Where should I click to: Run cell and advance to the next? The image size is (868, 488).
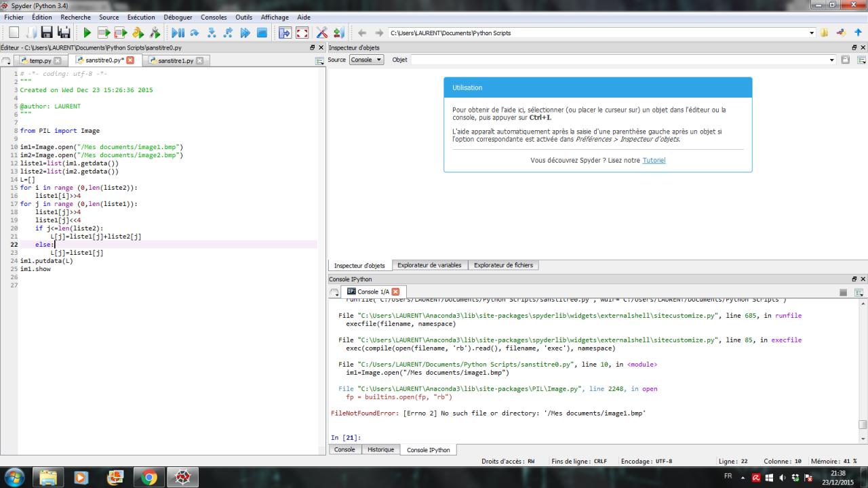pos(121,33)
